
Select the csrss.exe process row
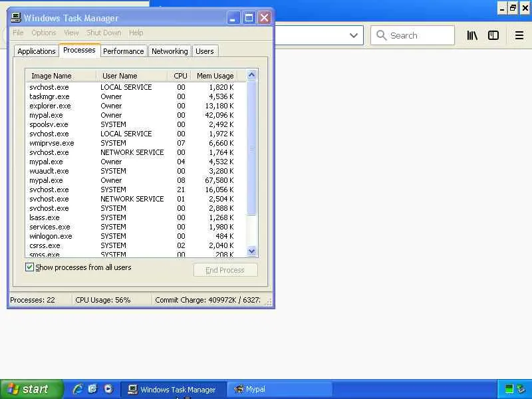click(x=136, y=245)
